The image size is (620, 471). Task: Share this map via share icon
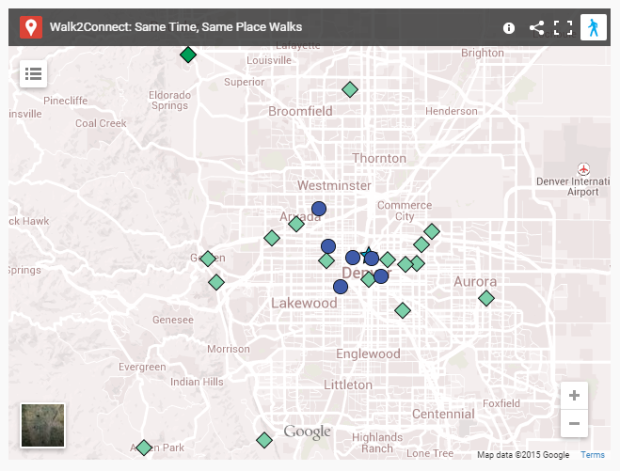(537, 28)
